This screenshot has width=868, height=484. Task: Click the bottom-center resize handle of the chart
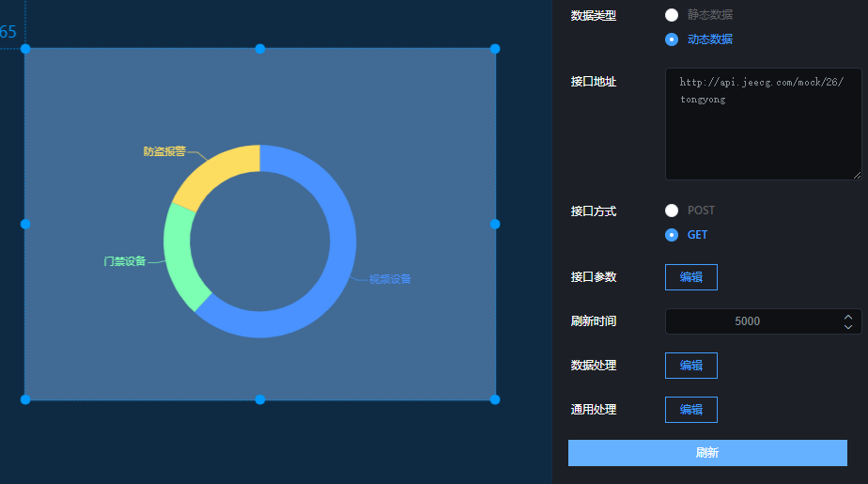click(x=260, y=399)
